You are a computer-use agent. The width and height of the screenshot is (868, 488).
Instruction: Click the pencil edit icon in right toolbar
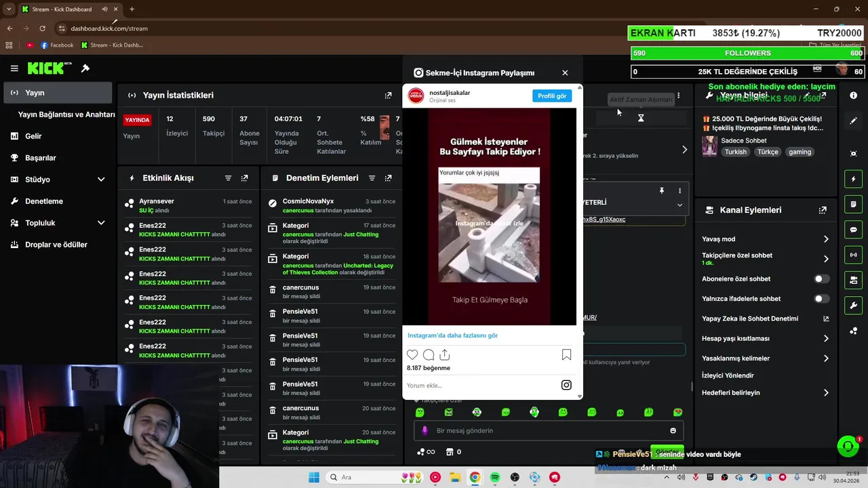click(x=853, y=121)
